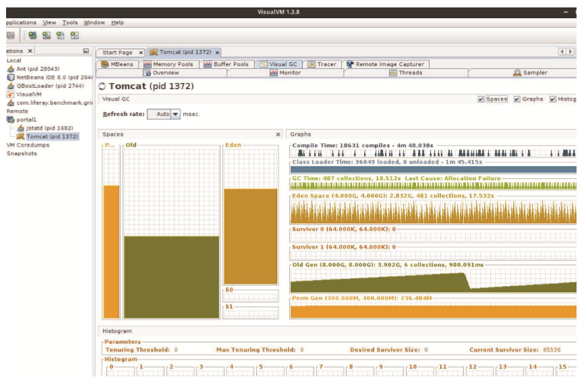Viewport: 588px width, 392px height.
Task: Open the Buffer Pools tab
Action: pos(226,64)
